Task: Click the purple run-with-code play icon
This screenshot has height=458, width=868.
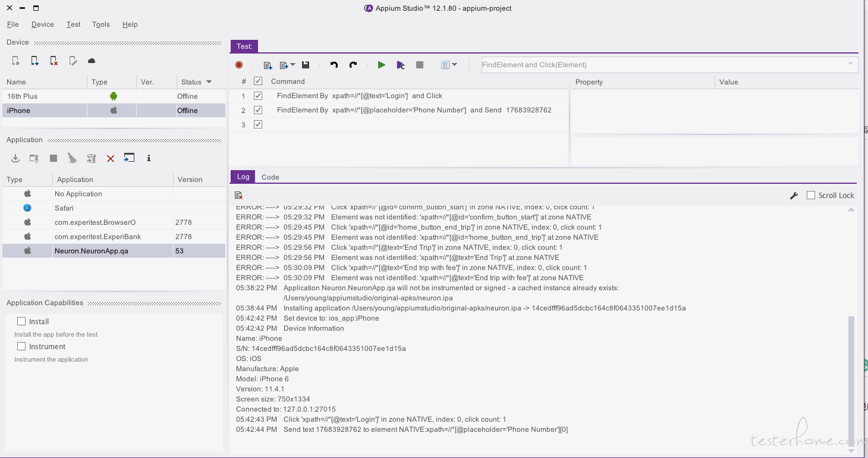Action: coord(401,65)
